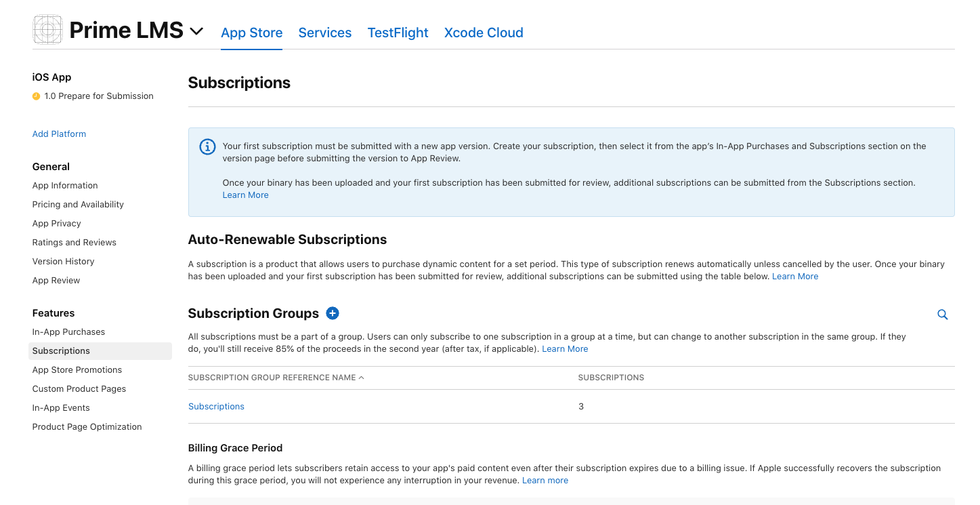Select the App Store tab
Viewport: 980px width, 505px height.
coord(251,33)
